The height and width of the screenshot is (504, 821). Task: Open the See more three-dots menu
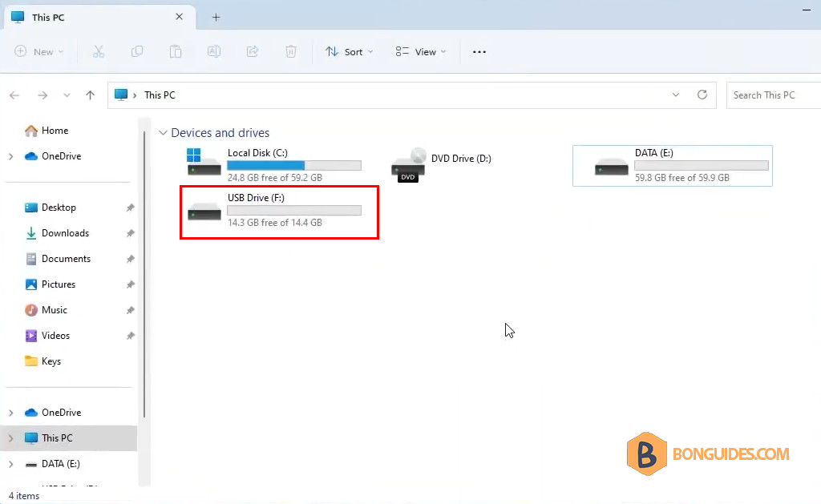point(479,52)
